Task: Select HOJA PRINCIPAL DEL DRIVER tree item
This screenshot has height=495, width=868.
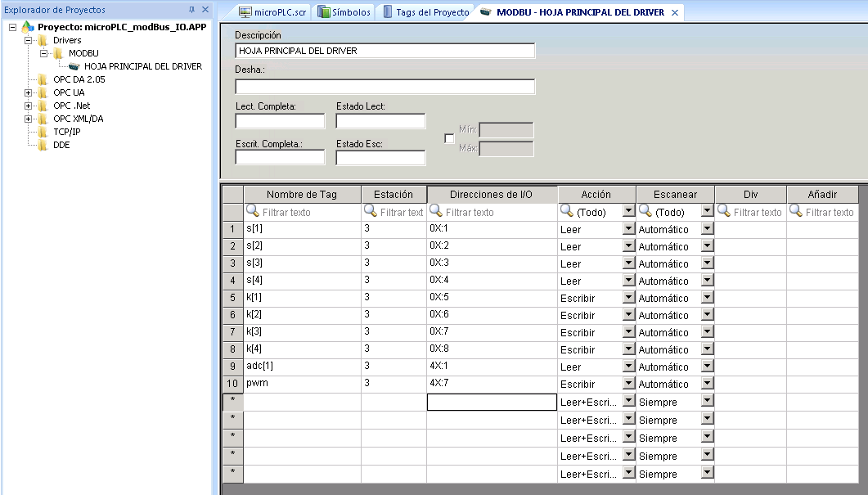Action: [143, 66]
